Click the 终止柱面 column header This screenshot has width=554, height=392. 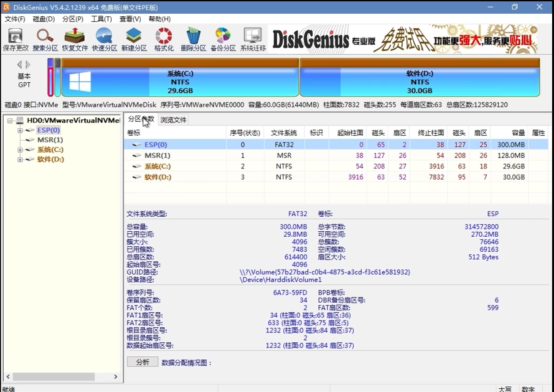(x=428, y=133)
